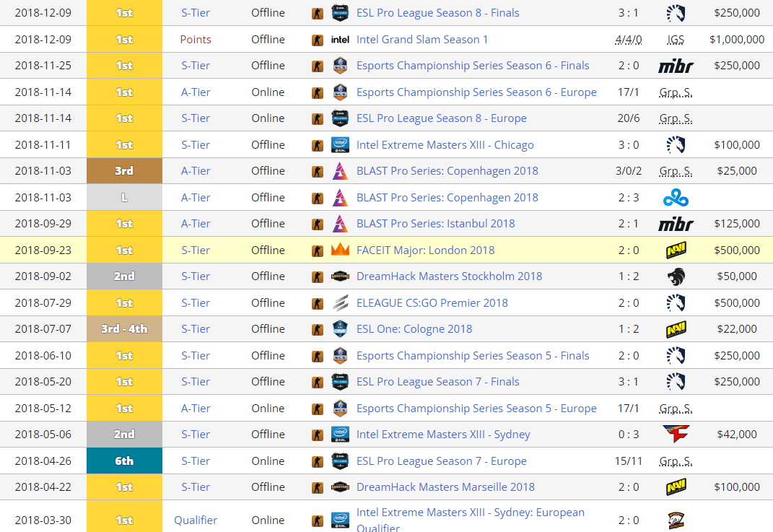Click the FaZe logo in IEM Sydney row

click(676, 435)
